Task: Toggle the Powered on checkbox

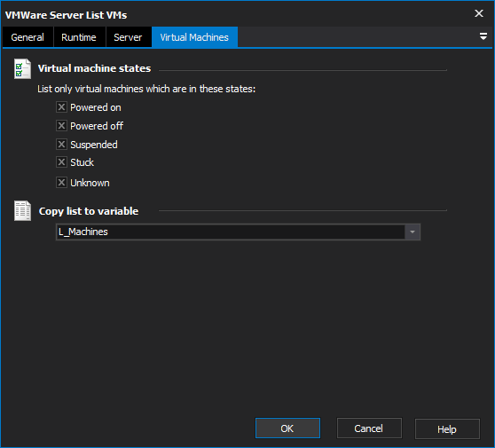Action: click(61, 107)
